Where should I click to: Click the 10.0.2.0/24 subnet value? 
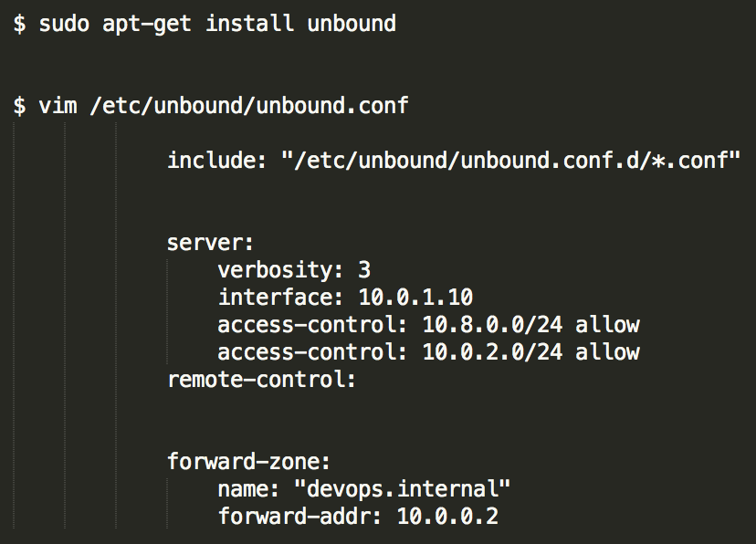pos(492,352)
